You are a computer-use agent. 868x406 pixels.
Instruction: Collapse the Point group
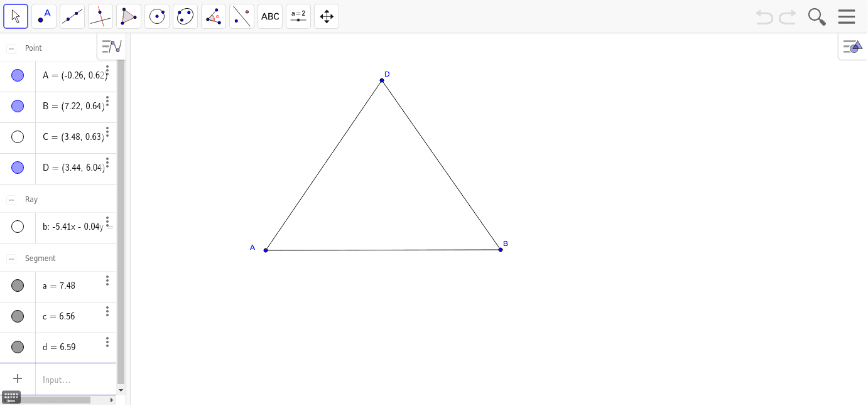(11, 48)
